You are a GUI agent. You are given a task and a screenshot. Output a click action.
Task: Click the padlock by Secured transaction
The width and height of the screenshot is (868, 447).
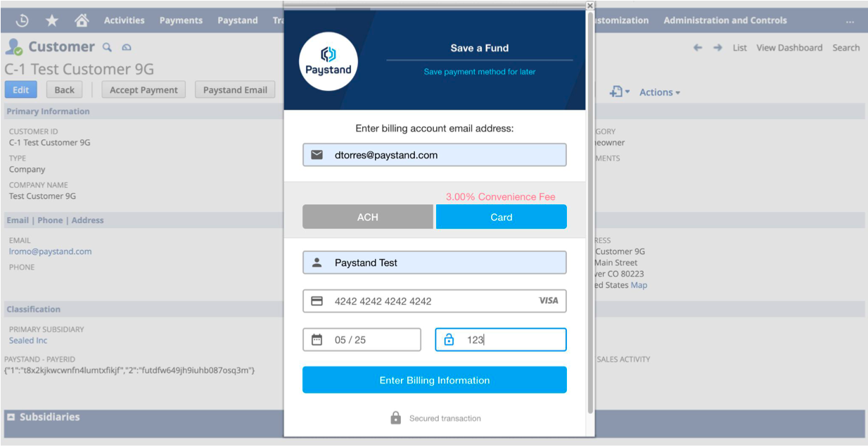(396, 417)
